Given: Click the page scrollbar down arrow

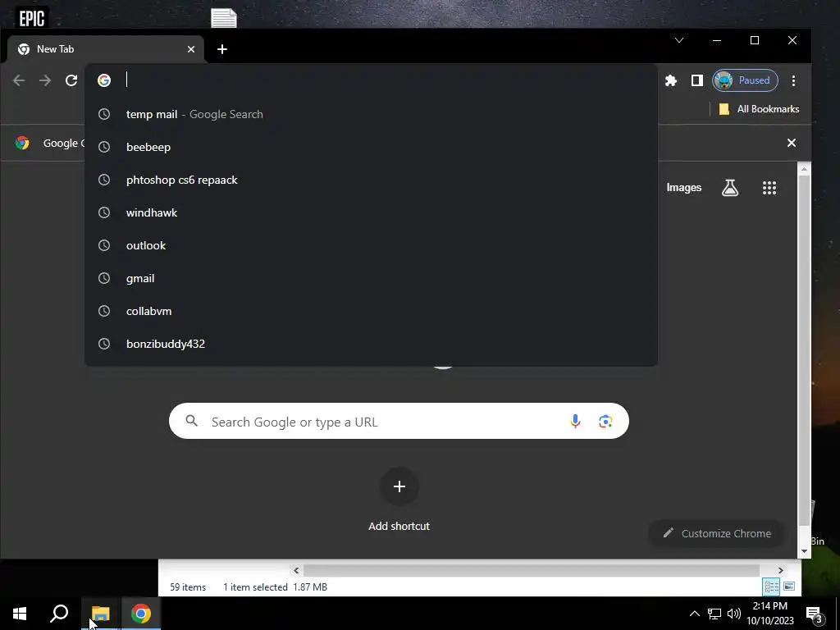Looking at the screenshot, I should (x=804, y=551).
